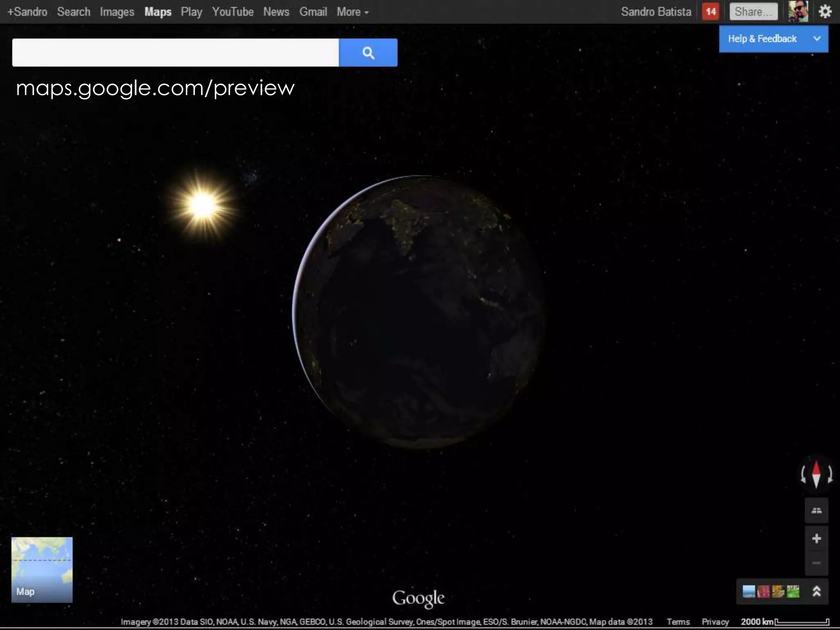Reset orientation with compass needle
This screenshot has height=630, width=840.
pyautogui.click(x=816, y=474)
